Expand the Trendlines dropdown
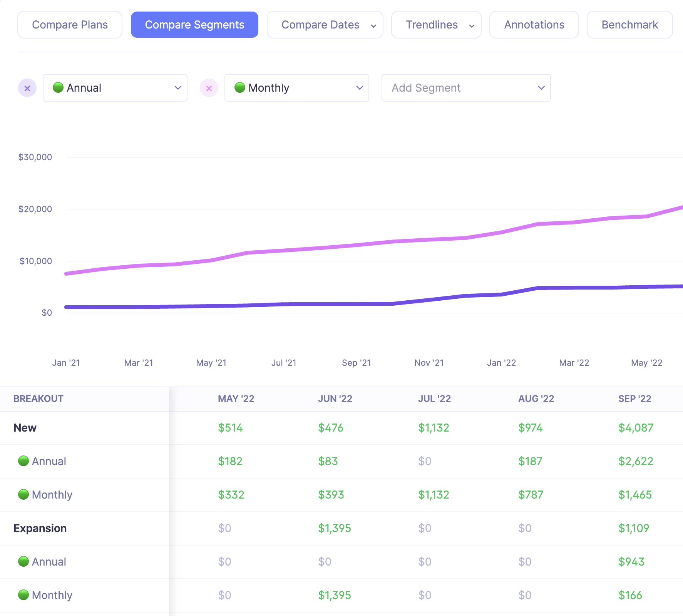 point(436,25)
